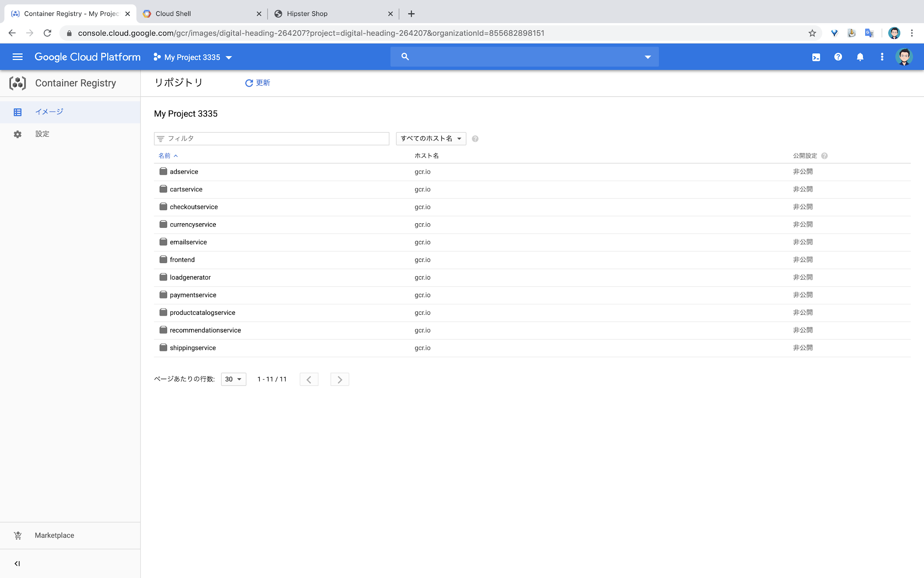Screen dimensions: 924x578
Task: Click the recommendationservice repository entry
Action: point(205,330)
